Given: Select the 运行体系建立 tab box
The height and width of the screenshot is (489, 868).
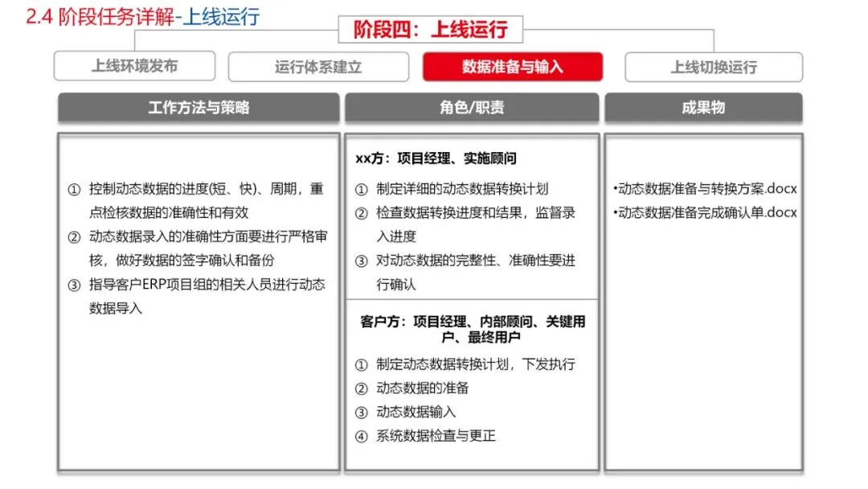Looking at the screenshot, I should pyautogui.click(x=318, y=67).
